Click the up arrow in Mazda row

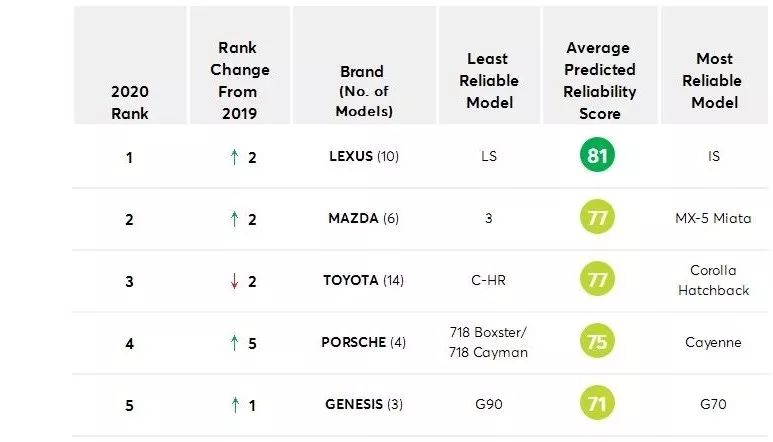tap(234, 219)
